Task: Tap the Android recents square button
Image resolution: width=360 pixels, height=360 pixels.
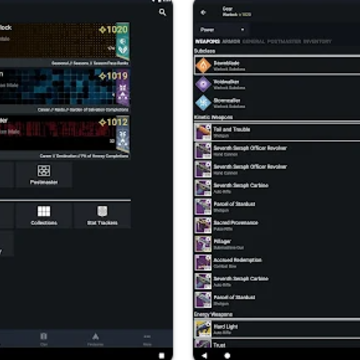Action: click(x=162, y=355)
